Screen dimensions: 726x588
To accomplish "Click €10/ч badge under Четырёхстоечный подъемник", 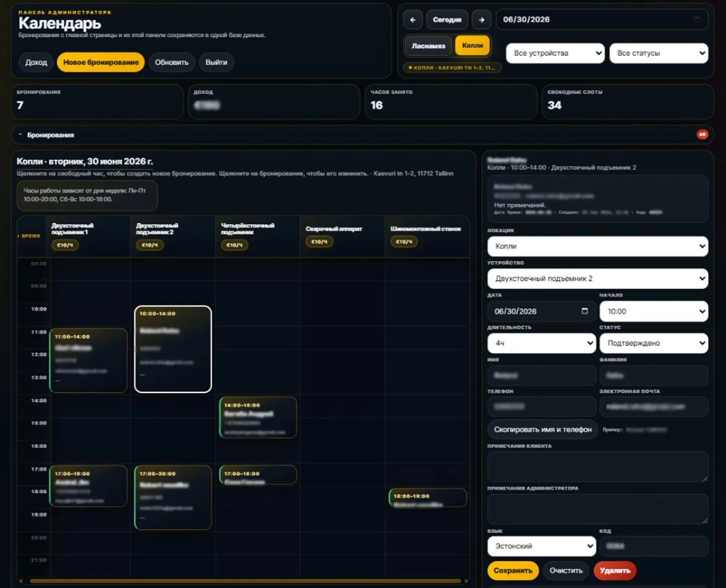I will coord(234,245).
